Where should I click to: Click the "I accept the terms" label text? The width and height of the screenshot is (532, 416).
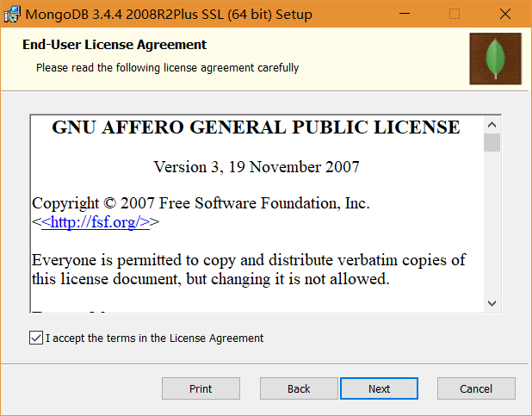coord(155,338)
